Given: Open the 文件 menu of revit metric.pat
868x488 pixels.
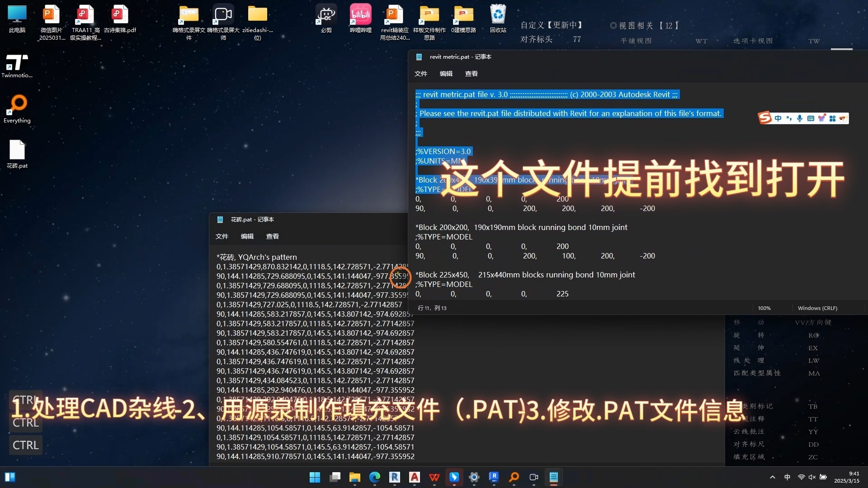Looking at the screenshot, I should (x=421, y=73).
